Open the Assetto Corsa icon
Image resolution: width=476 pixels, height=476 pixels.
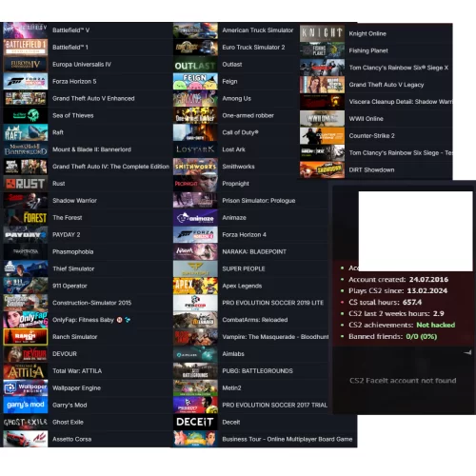pyautogui.click(x=26, y=439)
